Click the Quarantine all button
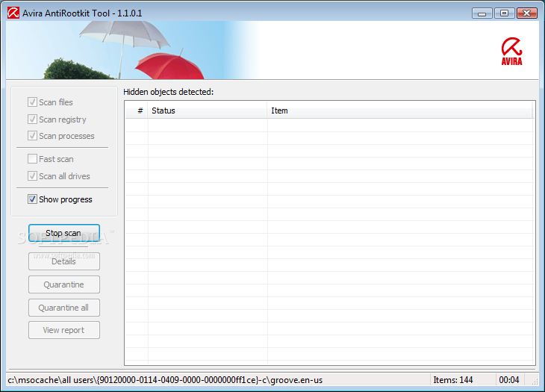 64,308
